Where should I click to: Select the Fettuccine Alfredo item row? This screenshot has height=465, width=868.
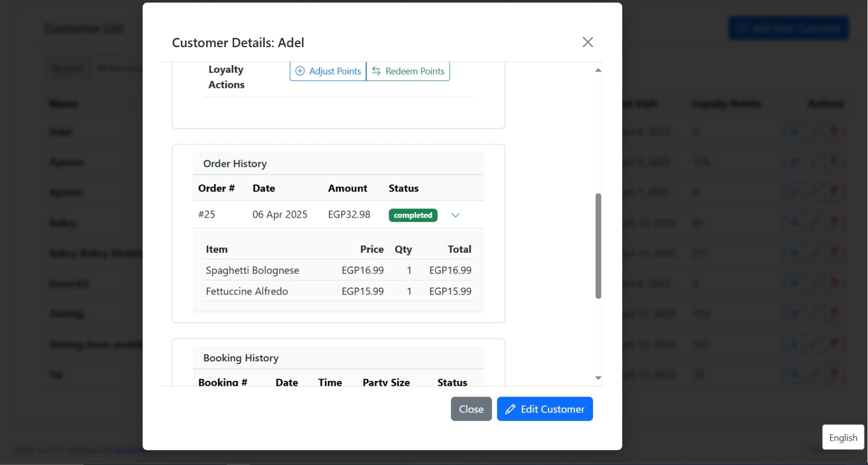[338, 291]
